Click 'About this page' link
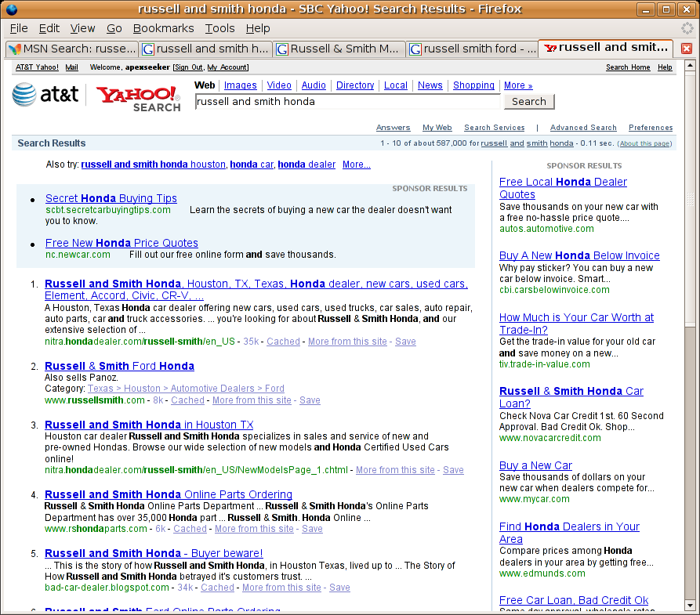The height and width of the screenshot is (615, 700). (644, 143)
